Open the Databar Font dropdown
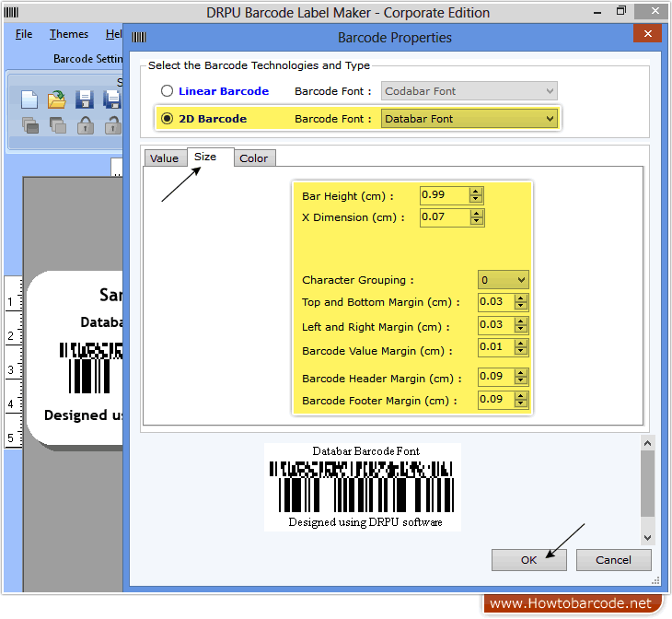Image resolution: width=672 pixels, height=619 pixels. click(x=469, y=119)
